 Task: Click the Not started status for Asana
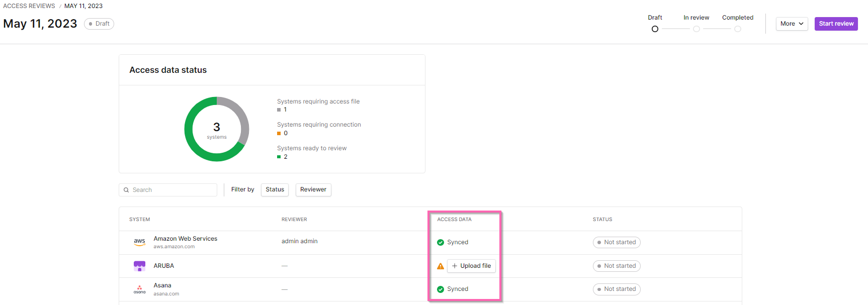(x=617, y=289)
